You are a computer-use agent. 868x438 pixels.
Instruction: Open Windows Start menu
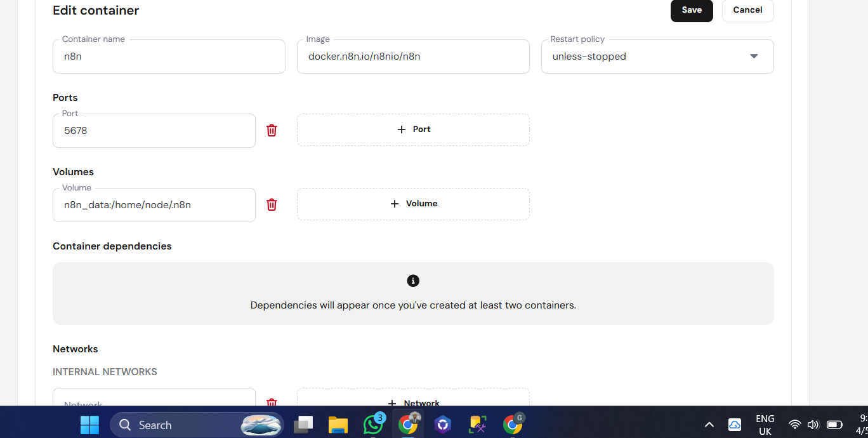pos(89,425)
